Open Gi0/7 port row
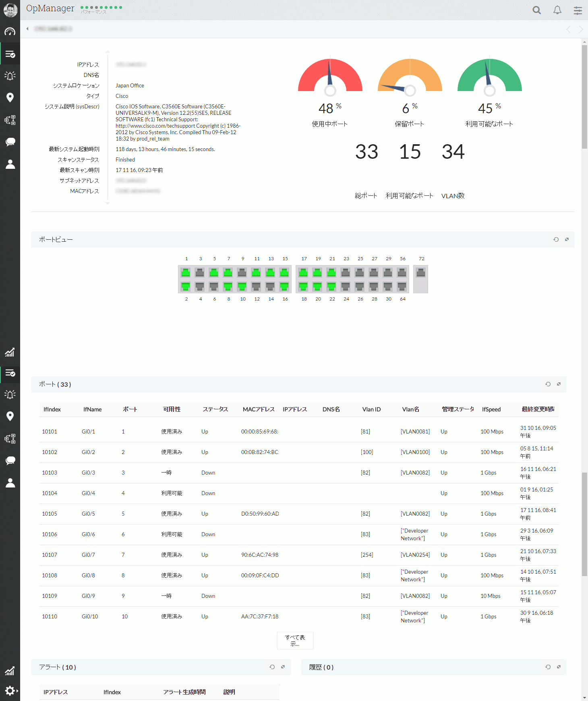 tap(299, 555)
